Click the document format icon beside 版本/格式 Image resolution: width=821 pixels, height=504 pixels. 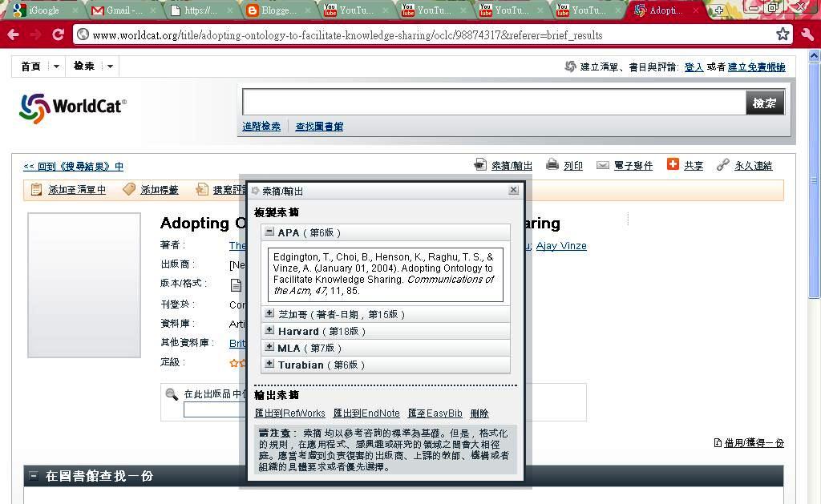(237, 284)
